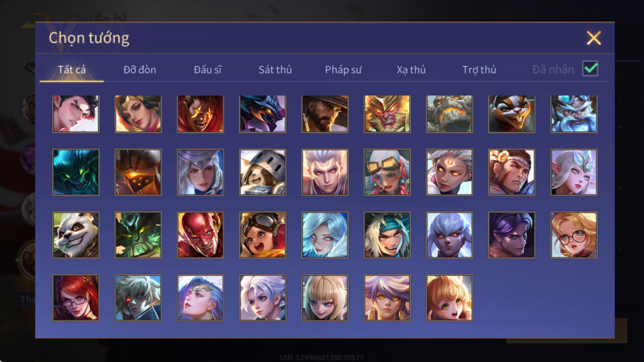Pick the cowboy with the wide hat
Viewport: 644px width, 362px height.
(x=325, y=114)
